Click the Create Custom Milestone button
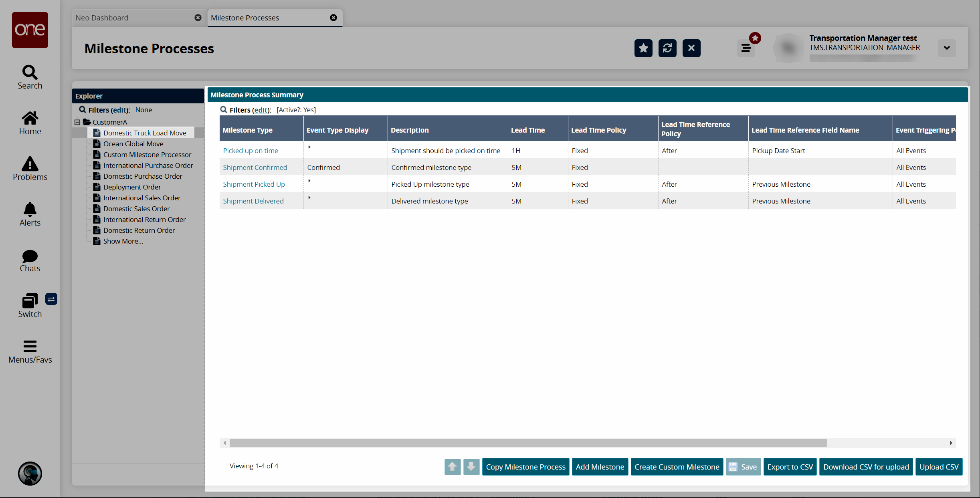This screenshot has width=980, height=498. 677,466
